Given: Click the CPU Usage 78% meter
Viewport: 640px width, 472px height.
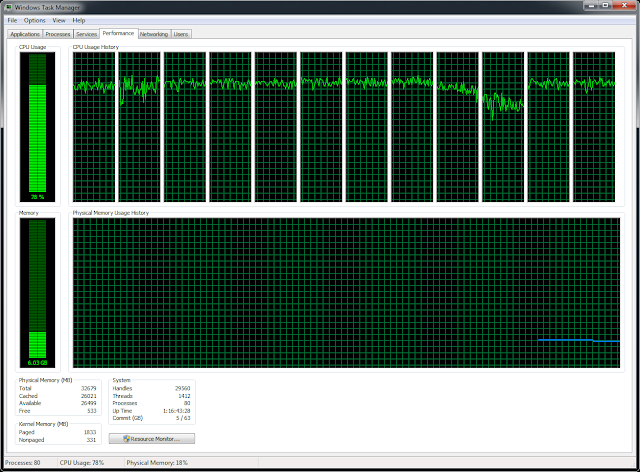Looking at the screenshot, I should pyautogui.click(x=38, y=127).
